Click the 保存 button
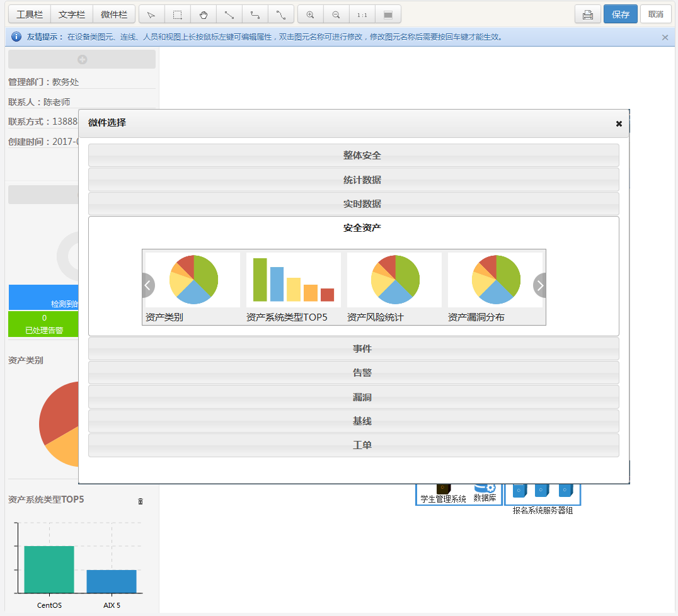This screenshot has height=616, width=678. (x=620, y=14)
